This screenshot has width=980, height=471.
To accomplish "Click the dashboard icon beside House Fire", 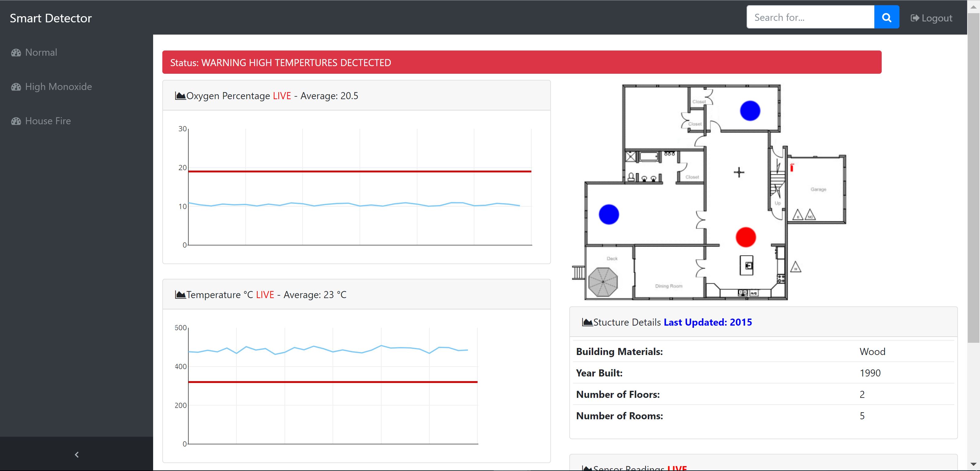I will tap(16, 121).
